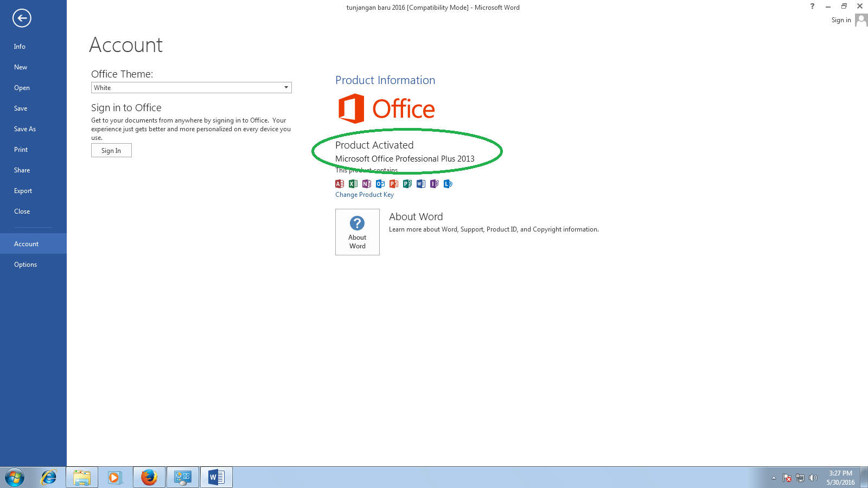Switch to Firefox on the taskbar
Image resolution: width=868 pixels, height=488 pixels.
(149, 478)
